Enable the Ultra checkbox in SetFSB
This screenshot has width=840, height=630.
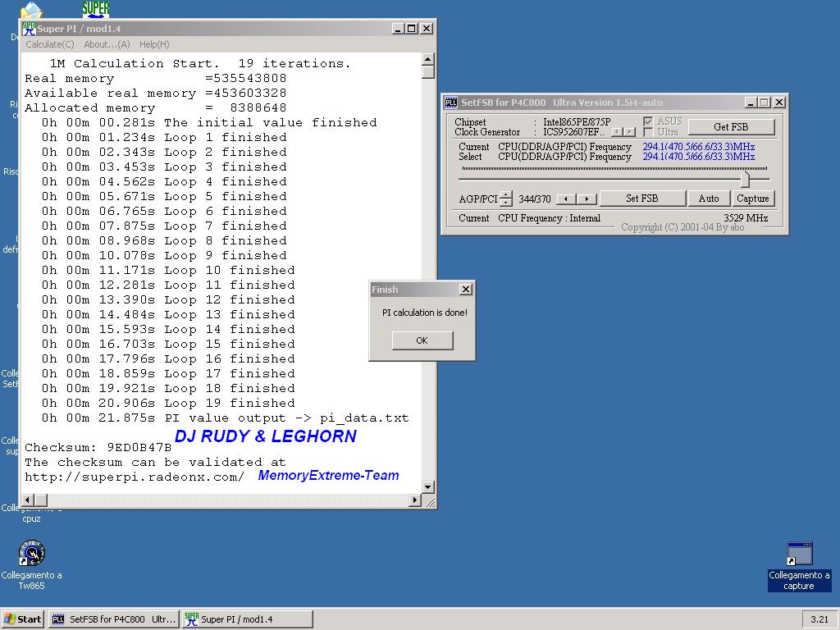pos(648,132)
